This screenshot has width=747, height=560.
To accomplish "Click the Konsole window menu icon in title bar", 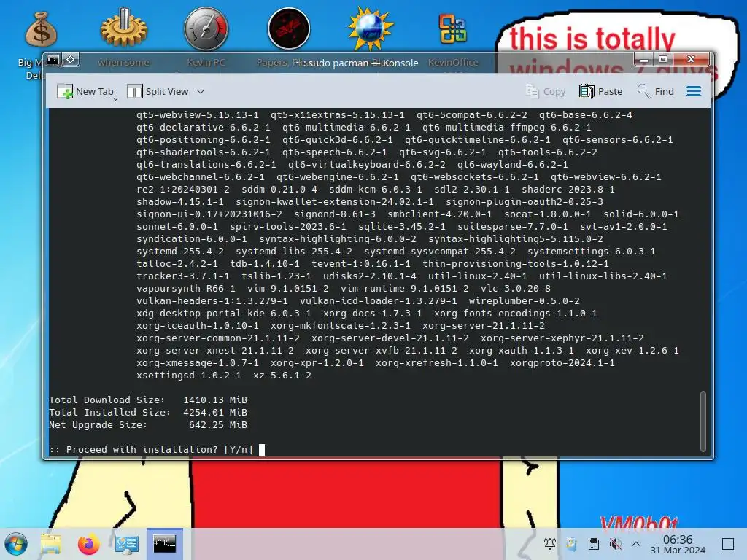I will [53, 60].
